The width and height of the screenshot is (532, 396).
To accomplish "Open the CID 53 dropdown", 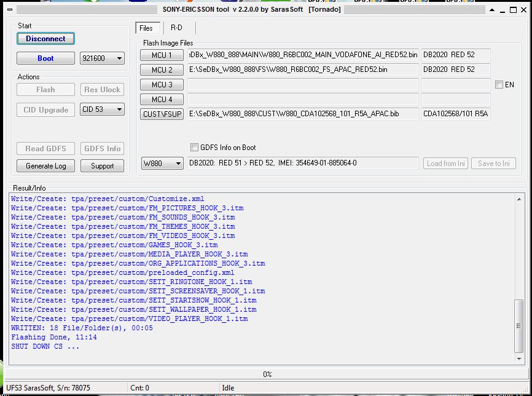I will (x=102, y=109).
